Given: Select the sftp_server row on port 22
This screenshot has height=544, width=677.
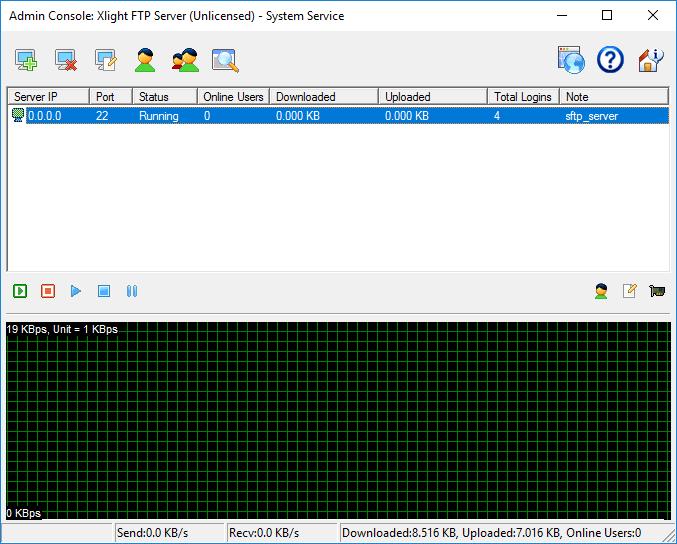Looking at the screenshot, I should coord(338,116).
